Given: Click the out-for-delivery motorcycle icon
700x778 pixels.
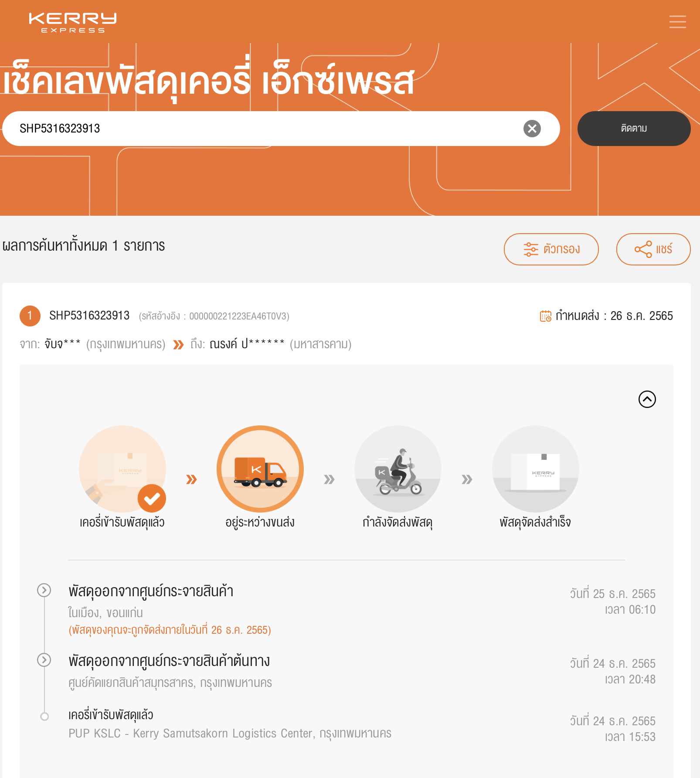Looking at the screenshot, I should tap(398, 469).
